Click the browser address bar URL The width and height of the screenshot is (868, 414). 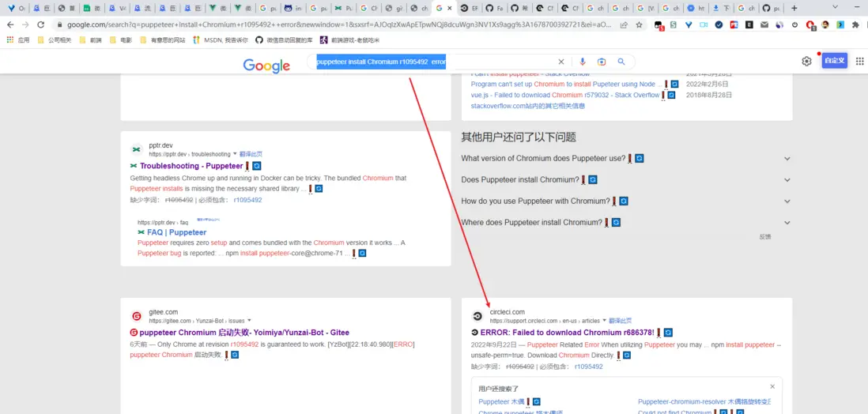340,25
